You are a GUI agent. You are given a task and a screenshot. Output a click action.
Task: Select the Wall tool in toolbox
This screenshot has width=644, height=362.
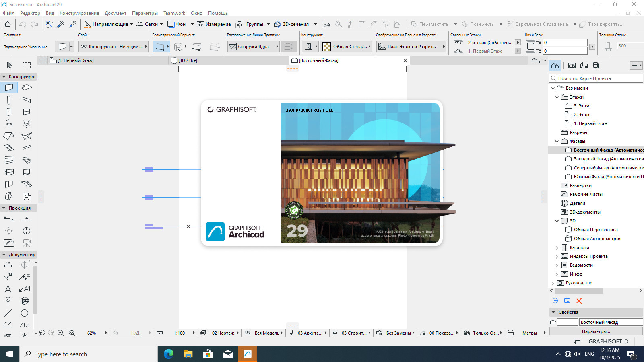9,88
